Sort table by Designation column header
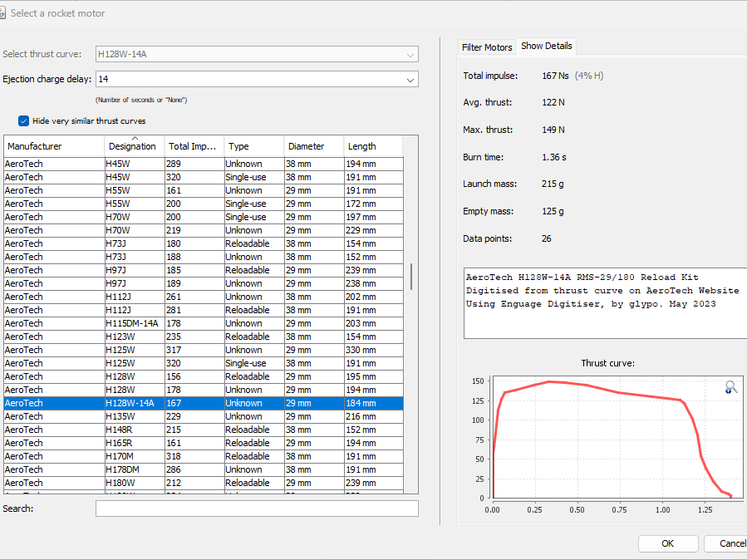 [x=134, y=146]
